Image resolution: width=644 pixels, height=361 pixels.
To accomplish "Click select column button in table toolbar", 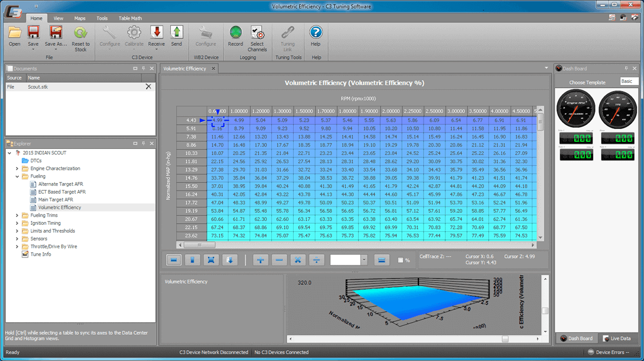I will click(192, 260).
